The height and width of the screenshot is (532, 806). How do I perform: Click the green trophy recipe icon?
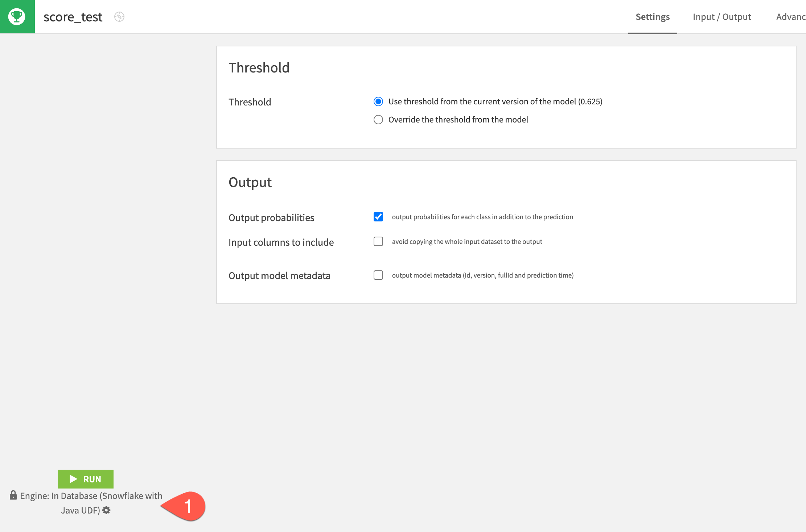click(x=17, y=17)
